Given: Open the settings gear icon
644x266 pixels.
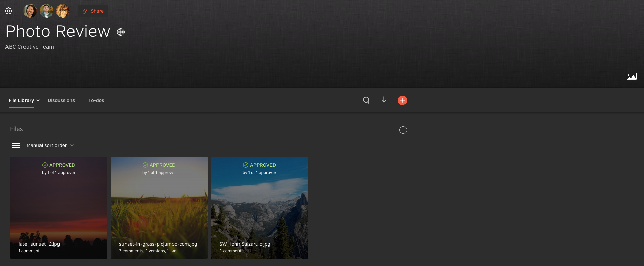Looking at the screenshot, I should point(9,11).
